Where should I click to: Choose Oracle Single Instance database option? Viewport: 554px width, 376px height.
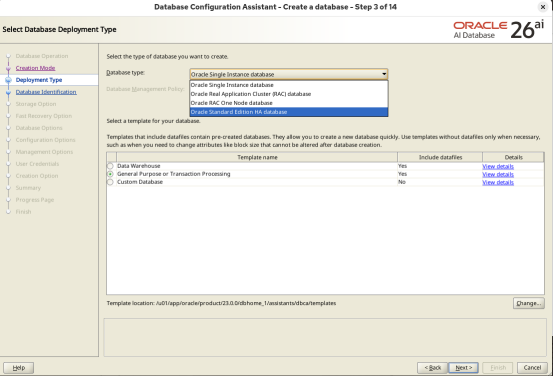click(289, 85)
